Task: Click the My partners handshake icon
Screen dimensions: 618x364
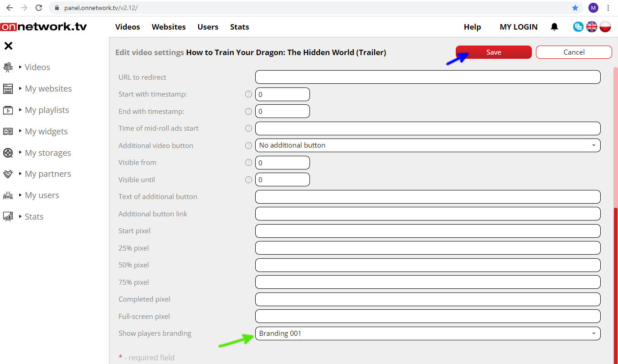Action: tap(8, 174)
